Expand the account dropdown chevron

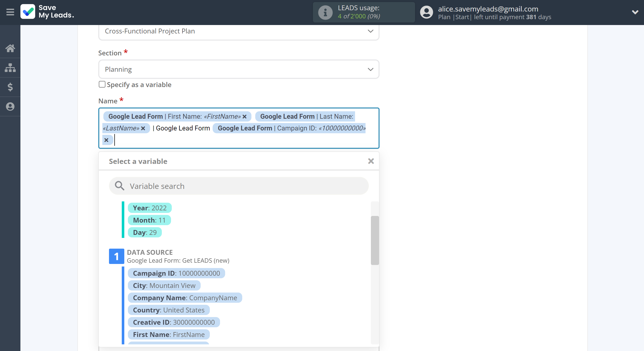[x=635, y=12]
